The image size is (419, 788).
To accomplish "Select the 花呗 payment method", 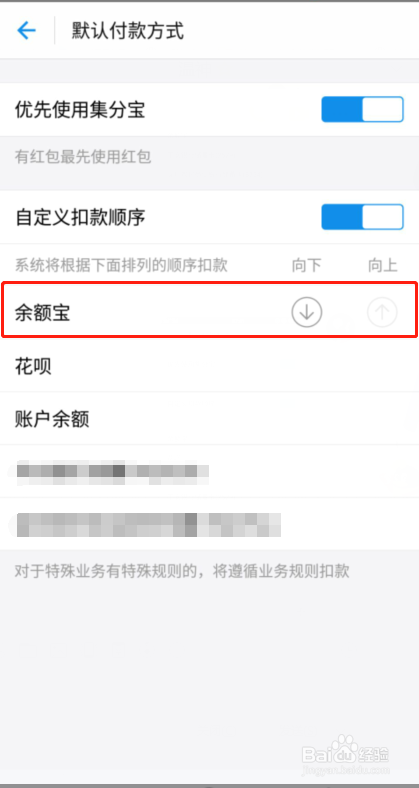I will point(210,366).
